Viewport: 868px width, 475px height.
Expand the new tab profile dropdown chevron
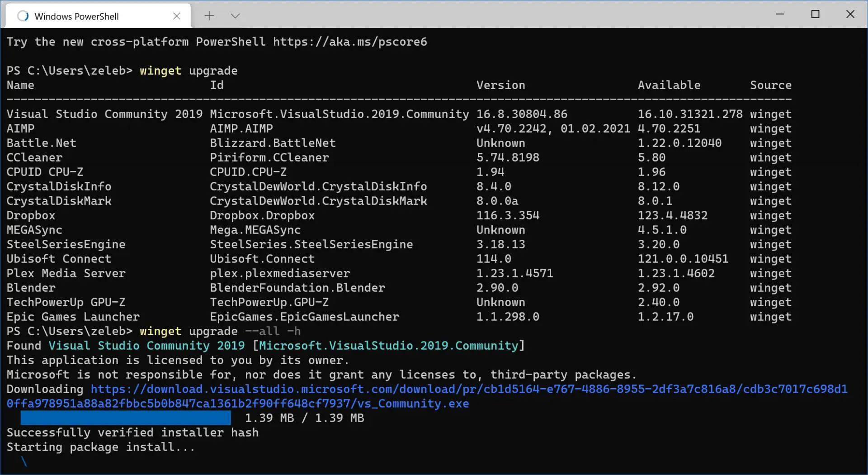[x=235, y=16]
